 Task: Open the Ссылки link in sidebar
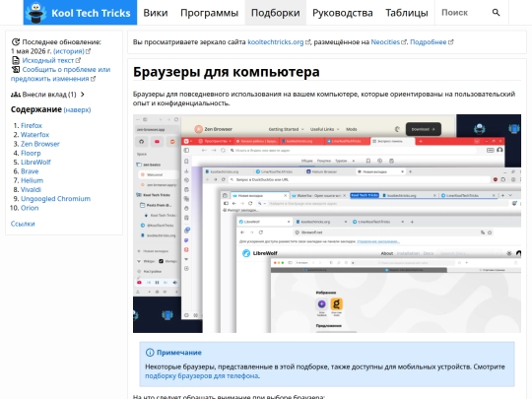(x=23, y=224)
